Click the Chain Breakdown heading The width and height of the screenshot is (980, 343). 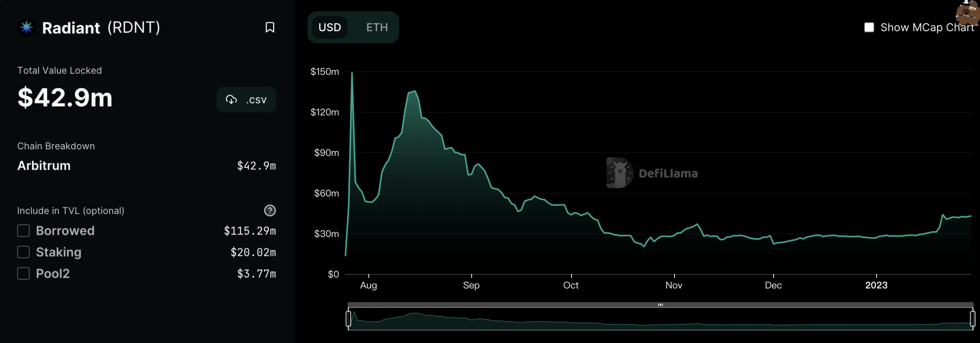coord(56,146)
